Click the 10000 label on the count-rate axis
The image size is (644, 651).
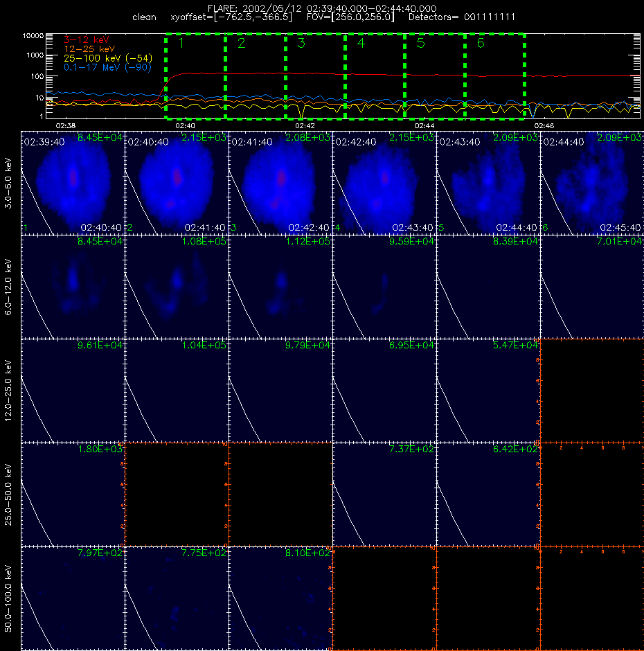click(33, 36)
